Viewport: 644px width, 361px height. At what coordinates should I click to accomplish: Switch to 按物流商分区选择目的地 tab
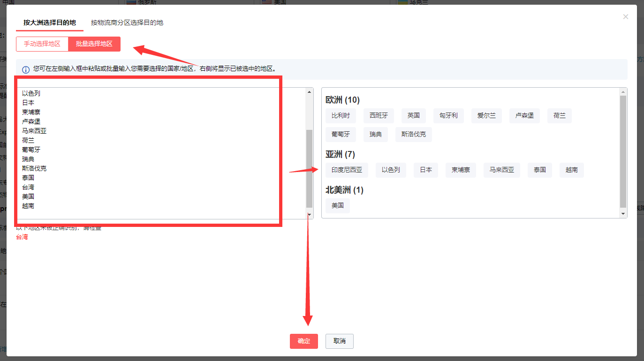[127, 23]
